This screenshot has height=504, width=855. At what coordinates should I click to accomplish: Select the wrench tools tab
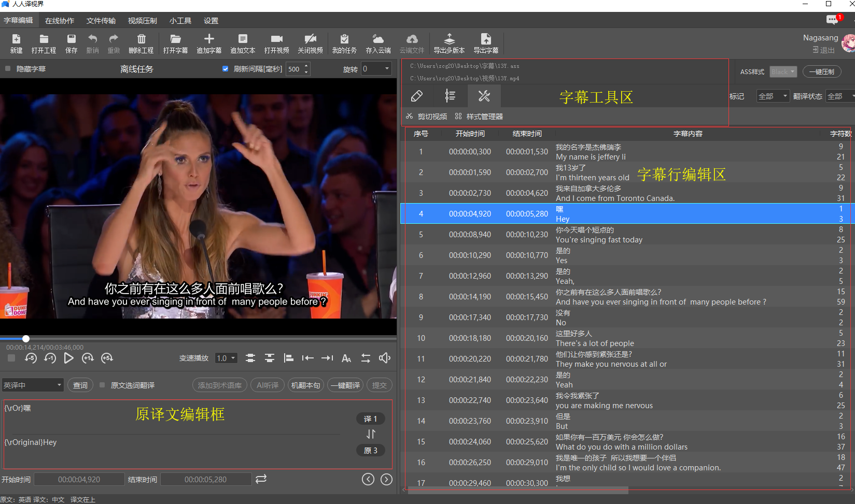pos(484,96)
